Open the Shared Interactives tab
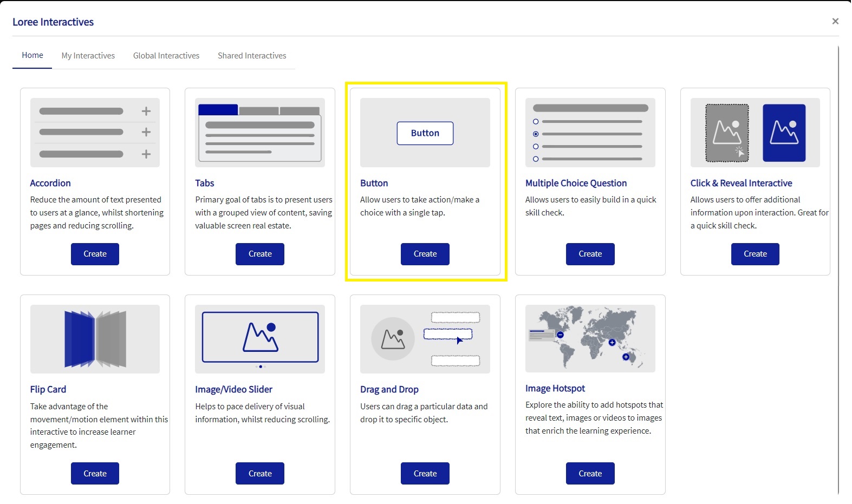The image size is (852, 504). click(252, 56)
